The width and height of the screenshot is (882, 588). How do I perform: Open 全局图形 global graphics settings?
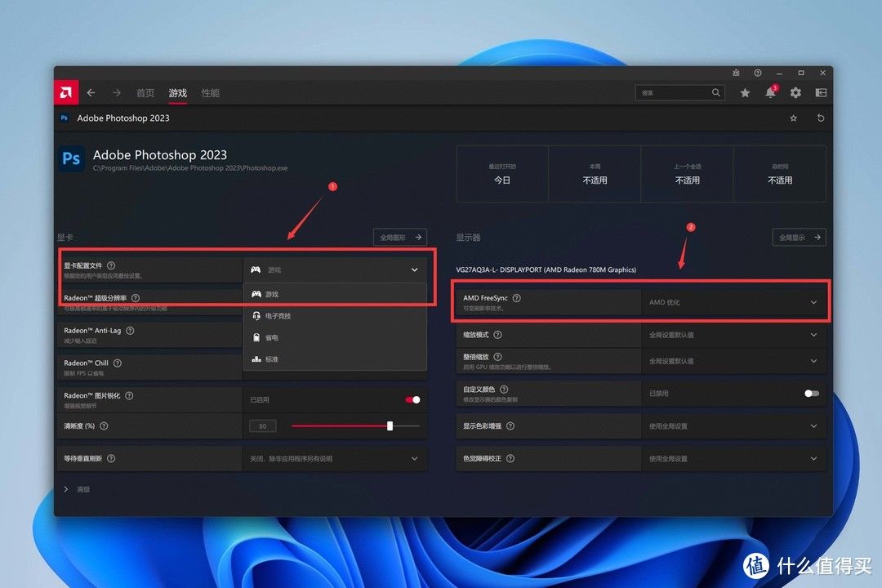tap(400, 238)
